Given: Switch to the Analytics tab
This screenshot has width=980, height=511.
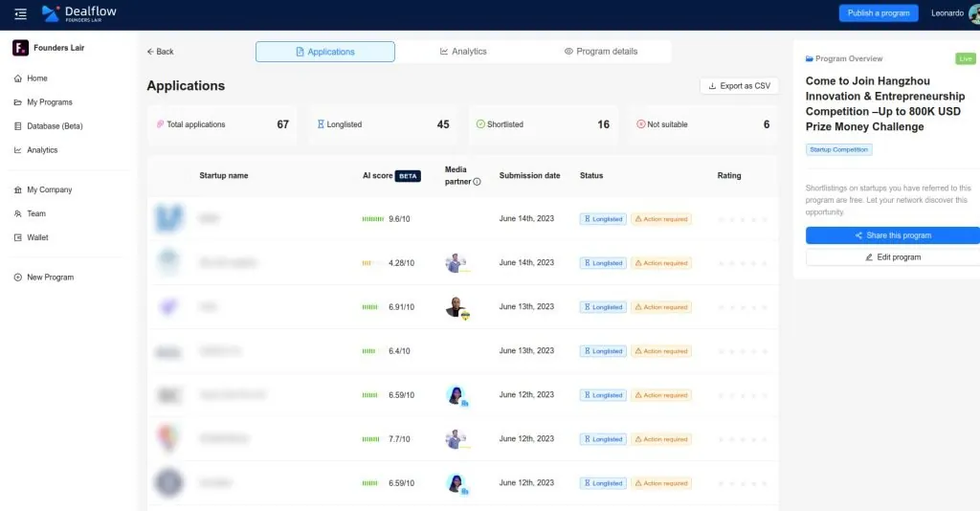Looking at the screenshot, I should (463, 52).
